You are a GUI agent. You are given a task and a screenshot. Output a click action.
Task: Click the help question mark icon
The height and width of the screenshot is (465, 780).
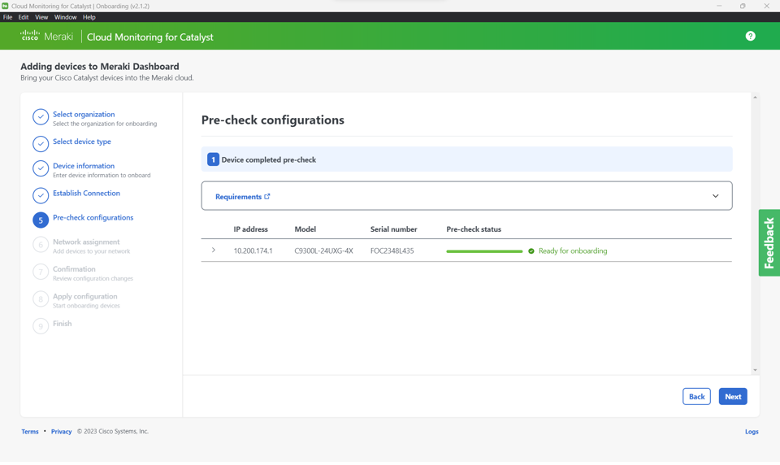[x=750, y=36]
